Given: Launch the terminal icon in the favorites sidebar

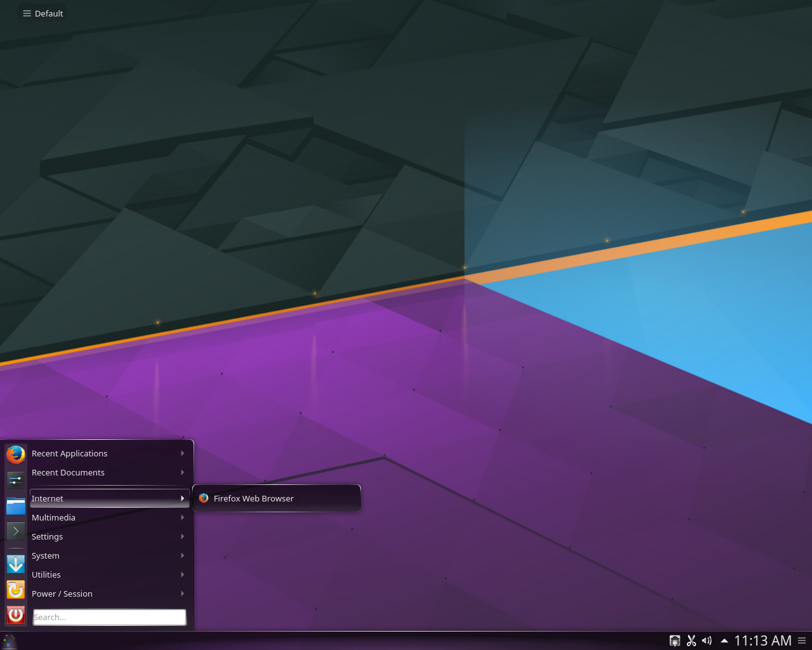Looking at the screenshot, I should [x=16, y=531].
